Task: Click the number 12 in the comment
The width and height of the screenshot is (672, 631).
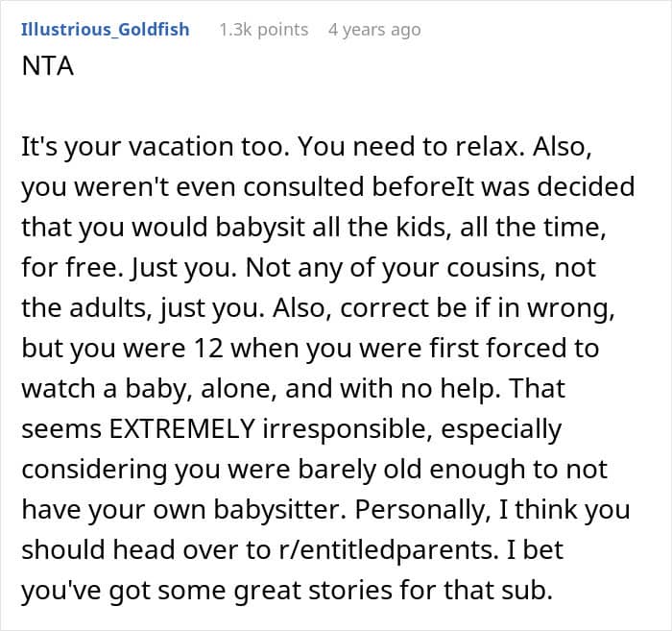Action: click(208, 348)
